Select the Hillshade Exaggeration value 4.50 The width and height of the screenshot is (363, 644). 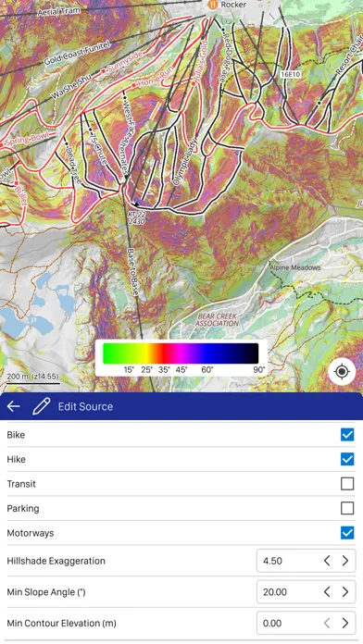point(272,561)
